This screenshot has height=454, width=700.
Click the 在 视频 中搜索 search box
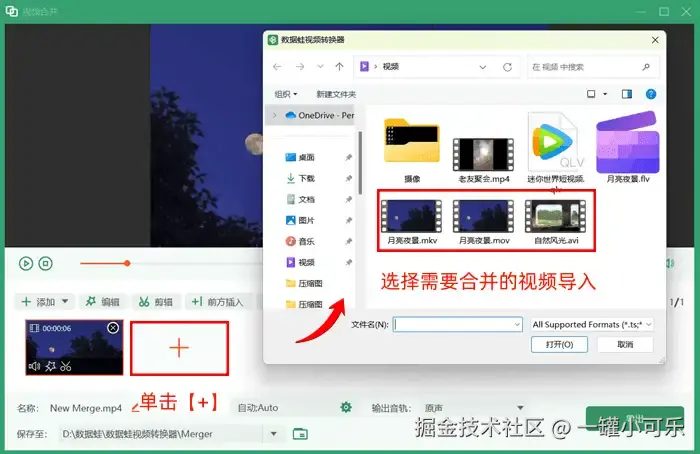pos(593,67)
